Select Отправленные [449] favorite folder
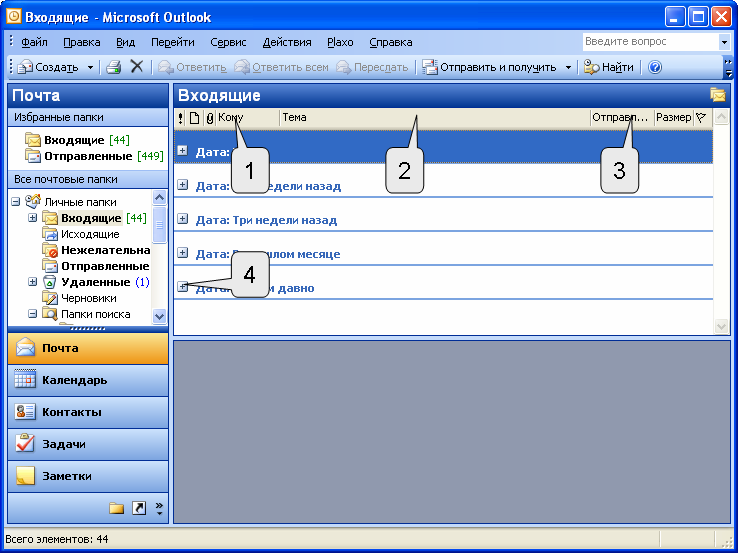The width and height of the screenshot is (738, 553). tap(94, 156)
